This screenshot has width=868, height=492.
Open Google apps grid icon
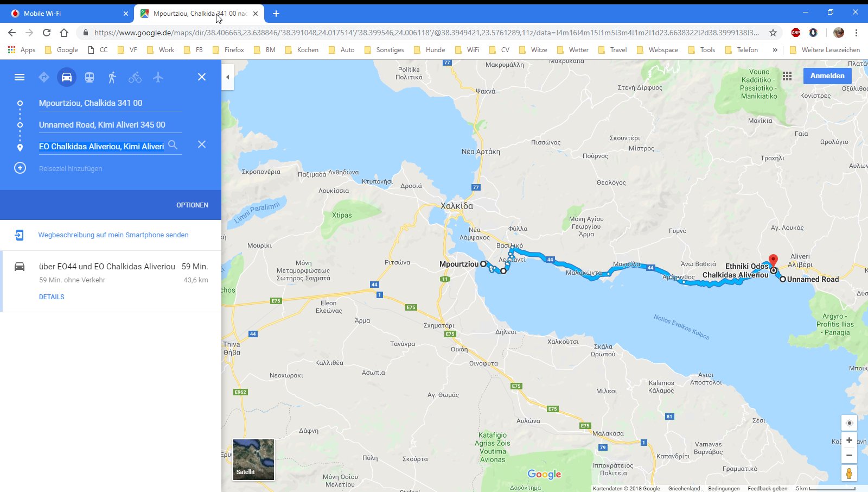[x=787, y=76]
